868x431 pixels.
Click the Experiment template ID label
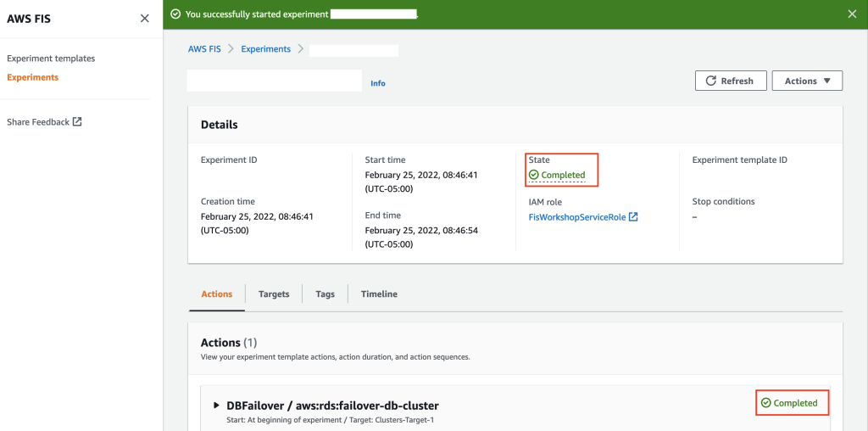click(x=739, y=160)
